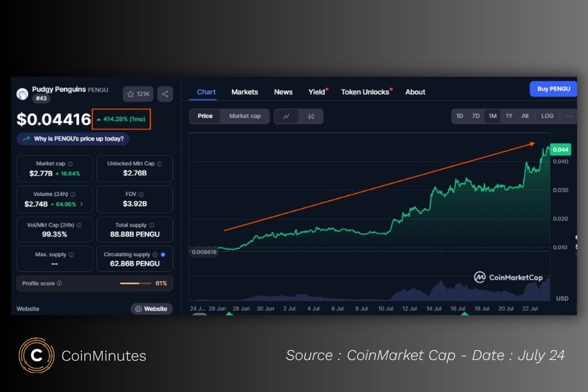Toggle LOG scale on chart
The width and height of the screenshot is (588, 392).
(547, 116)
